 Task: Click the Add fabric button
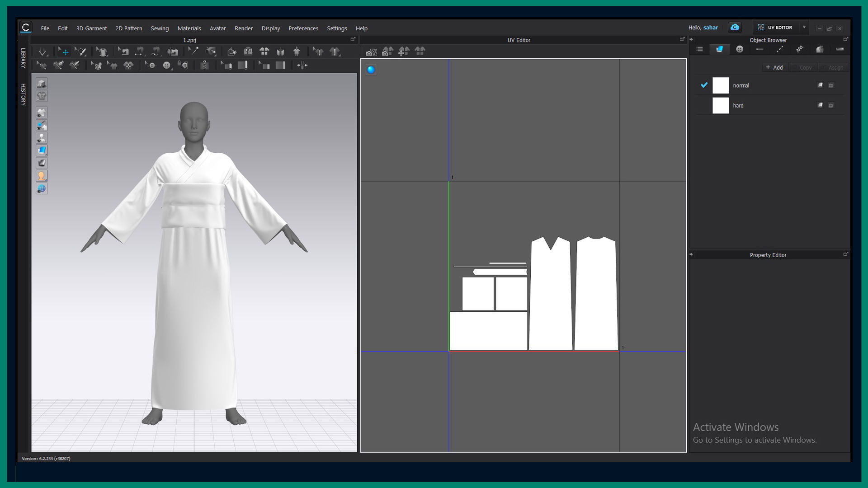774,67
